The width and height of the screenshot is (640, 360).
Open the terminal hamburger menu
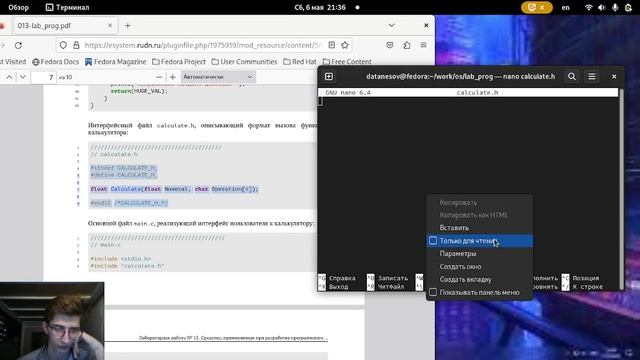point(591,76)
